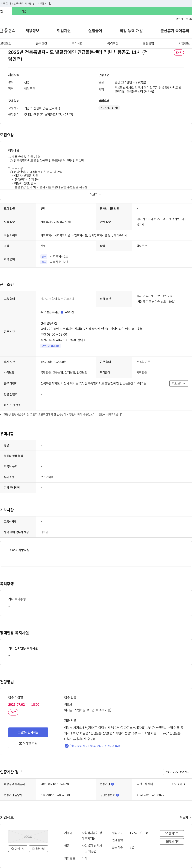
Task: Jump to the 복리후생 section tab
Action: coord(113,44)
